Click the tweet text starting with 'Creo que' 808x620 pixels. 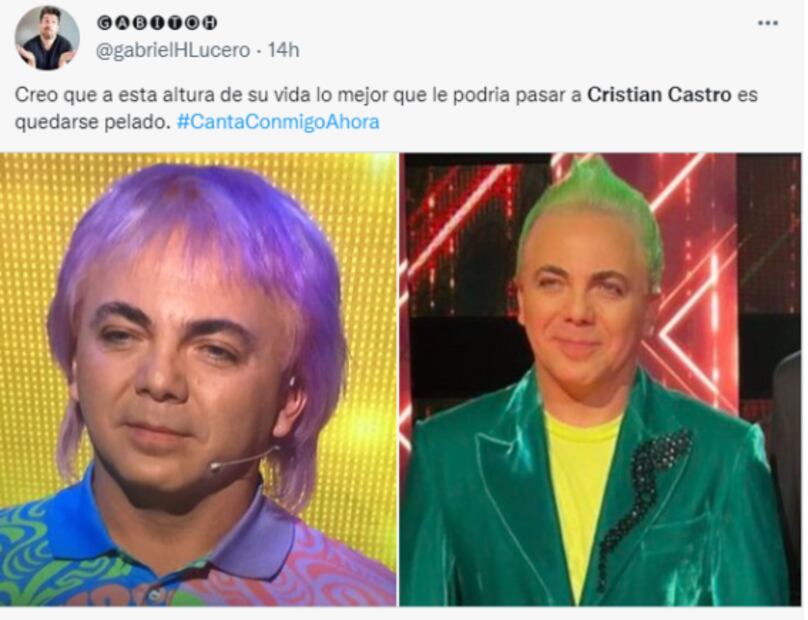pyautogui.click(x=386, y=108)
